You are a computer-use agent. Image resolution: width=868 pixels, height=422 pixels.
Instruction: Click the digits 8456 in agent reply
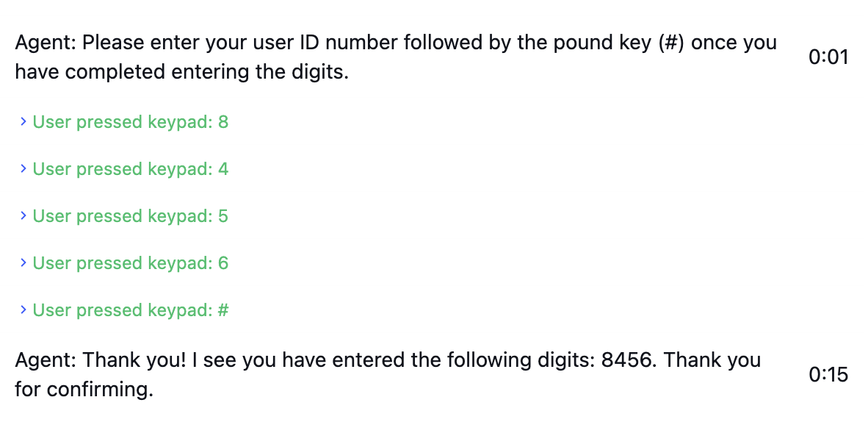point(626,360)
